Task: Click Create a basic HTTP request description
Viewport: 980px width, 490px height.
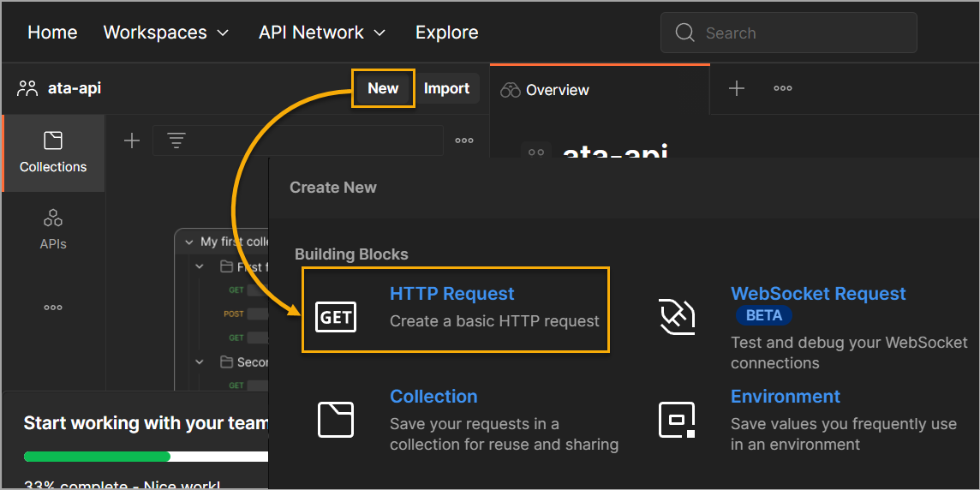Action: [494, 321]
